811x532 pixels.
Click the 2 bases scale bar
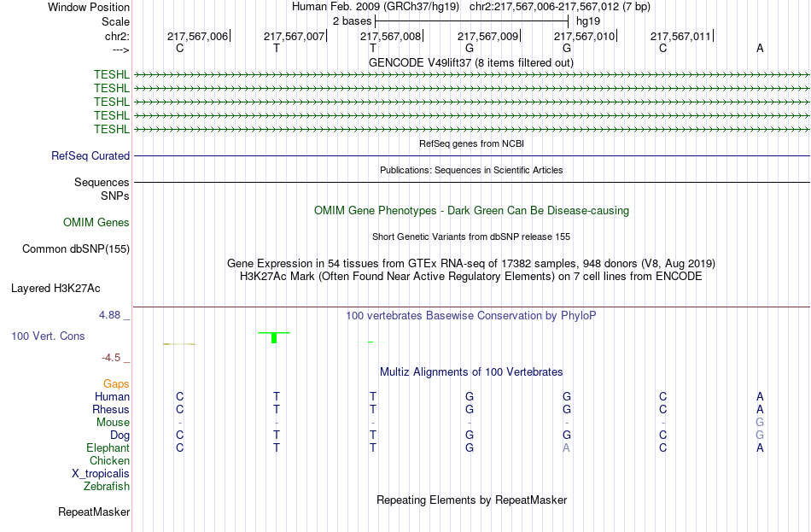(x=471, y=21)
